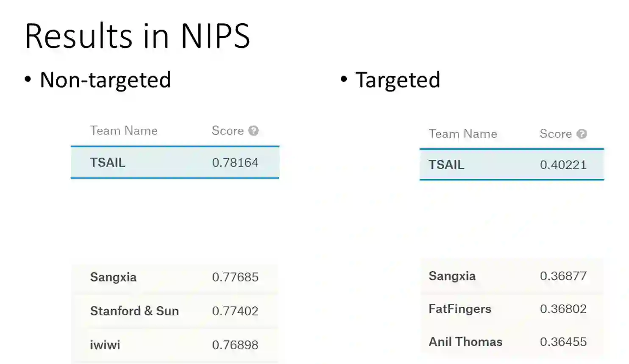
Task: Select the "Results in NIPS" slide title
Action: [x=137, y=36]
